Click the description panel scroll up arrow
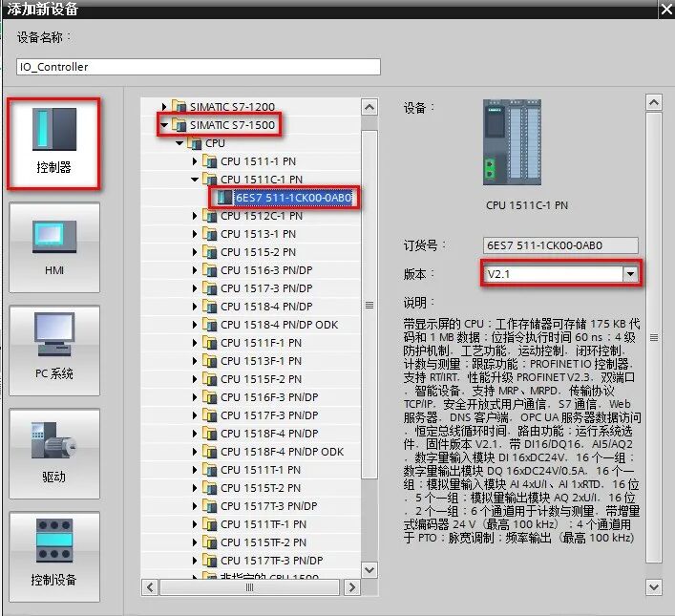 654,102
